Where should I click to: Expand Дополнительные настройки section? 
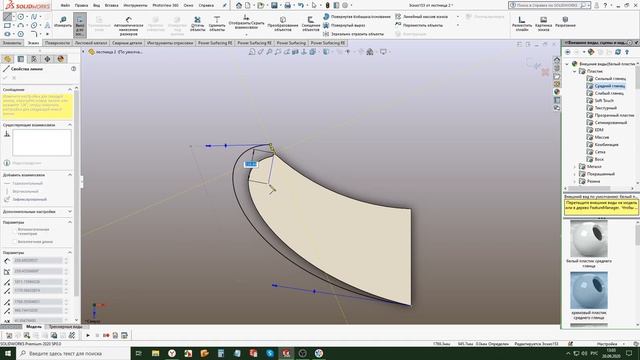pos(70,212)
